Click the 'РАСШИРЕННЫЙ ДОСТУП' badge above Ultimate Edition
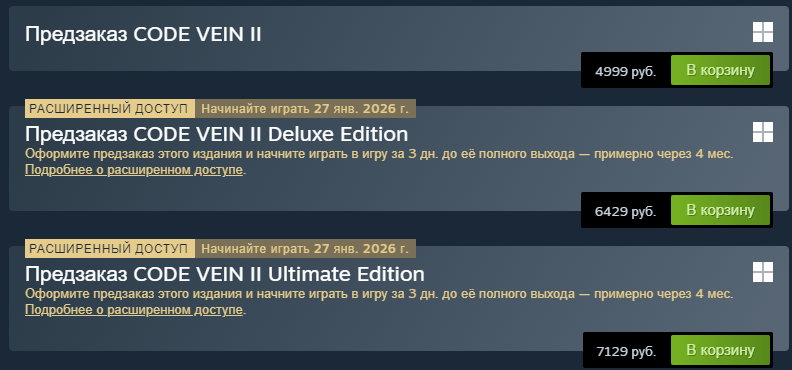 pos(110,248)
